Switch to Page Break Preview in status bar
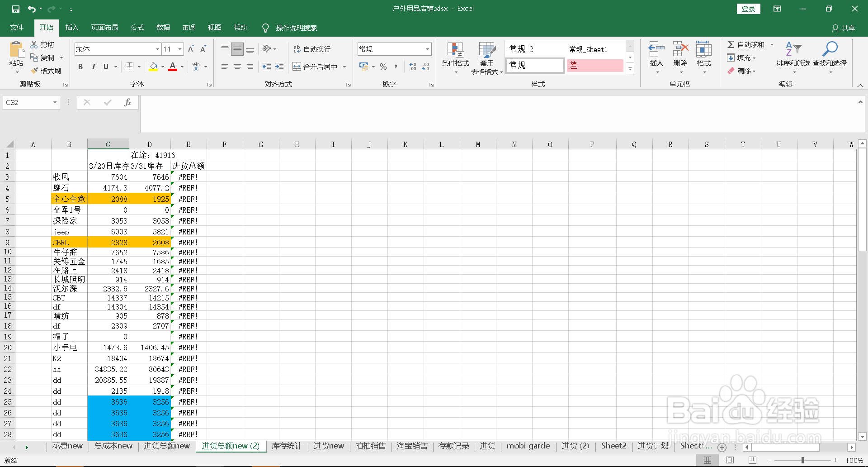The width and height of the screenshot is (868, 467). 752,460
